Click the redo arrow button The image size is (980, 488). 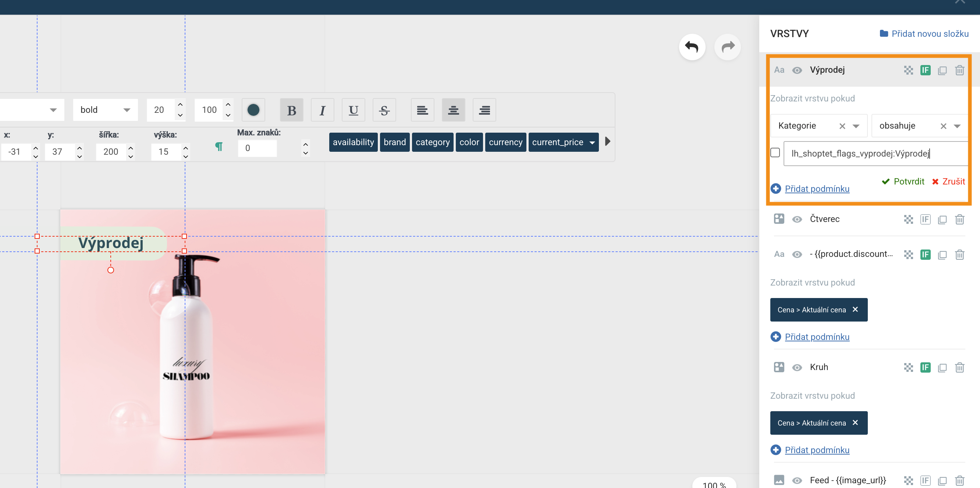point(727,47)
